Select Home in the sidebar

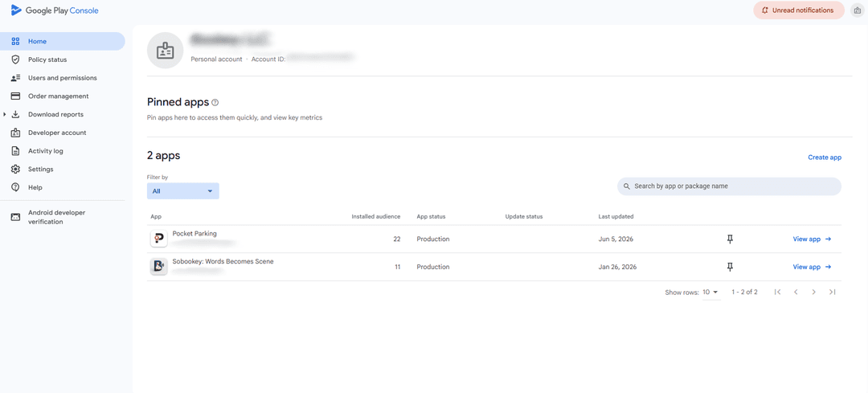[63, 42]
